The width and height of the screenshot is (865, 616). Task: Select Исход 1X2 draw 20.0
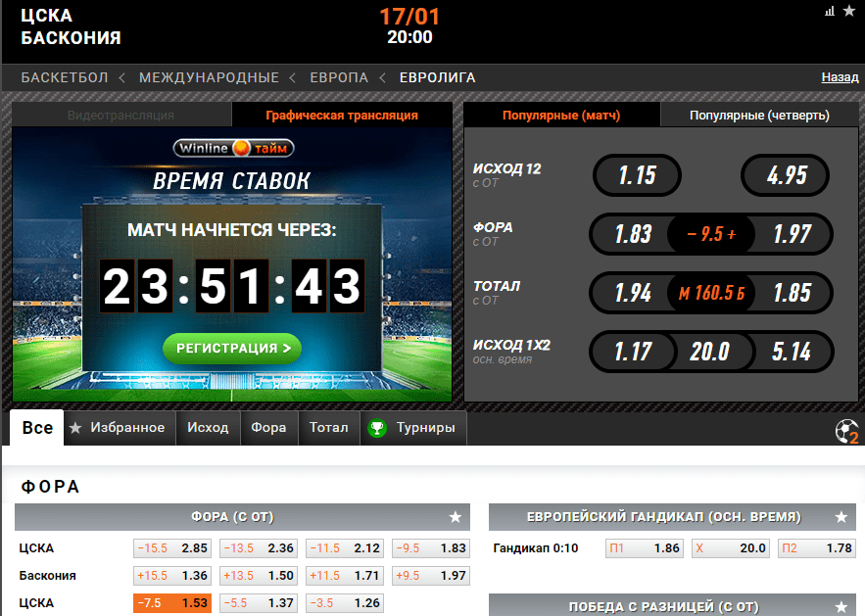(710, 352)
